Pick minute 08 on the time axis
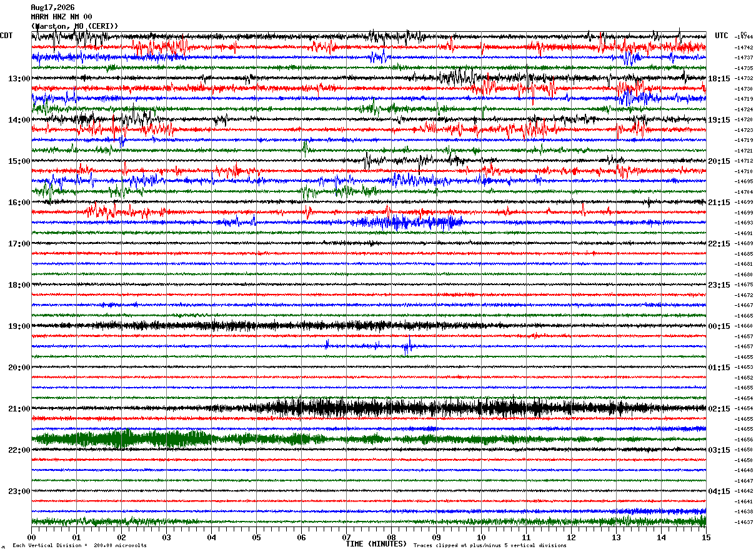Screen dimensions: 756x554 [391, 537]
